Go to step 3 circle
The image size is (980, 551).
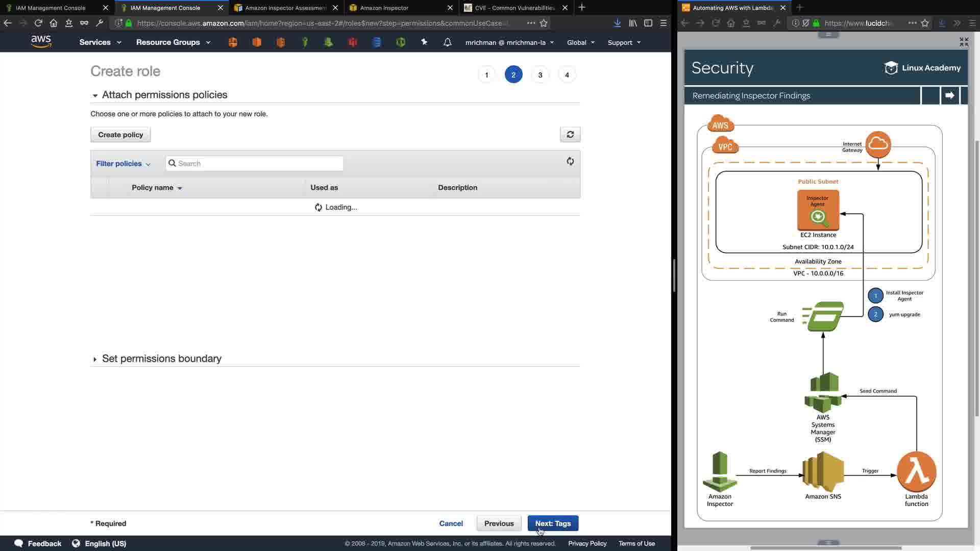pos(540,75)
